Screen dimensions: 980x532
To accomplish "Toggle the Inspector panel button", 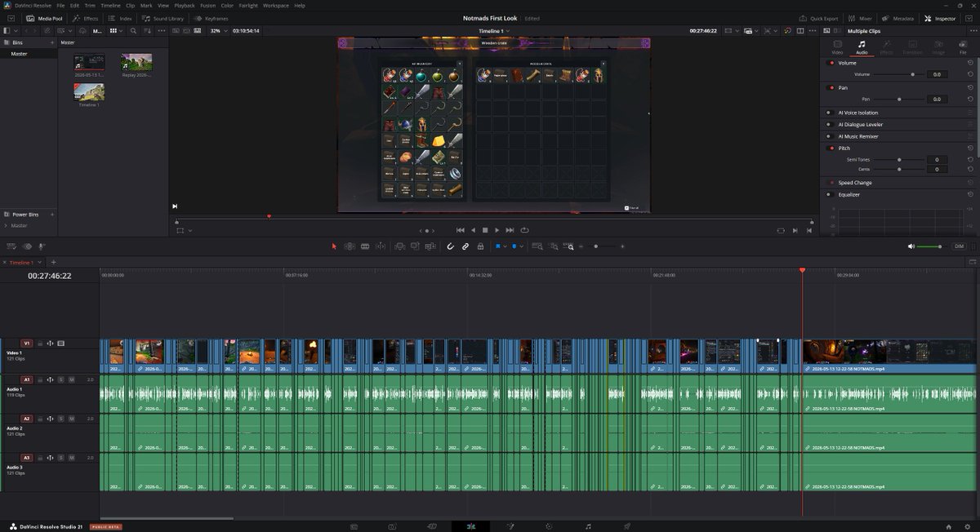I will [x=940, y=18].
